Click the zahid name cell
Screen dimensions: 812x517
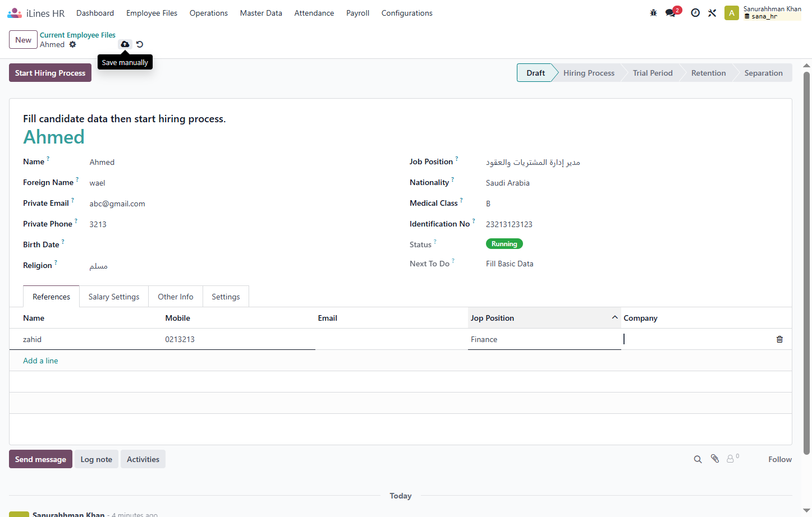pos(86,339)
